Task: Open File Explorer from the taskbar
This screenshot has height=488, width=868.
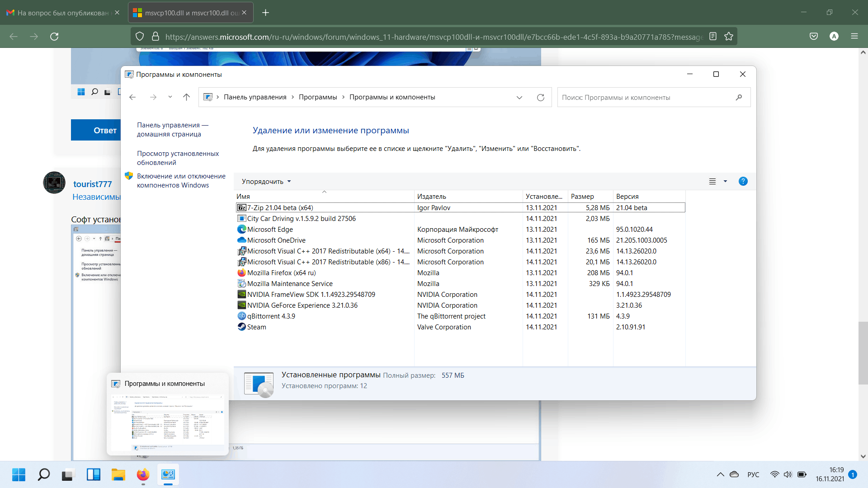Action: [118, 474]
